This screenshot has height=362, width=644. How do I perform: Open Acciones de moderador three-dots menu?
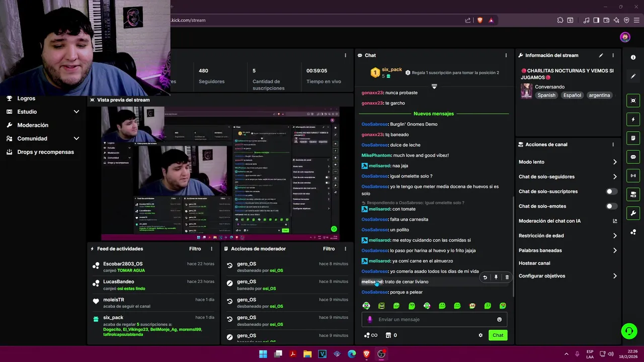pyautogui.click(x=345, y=249)
